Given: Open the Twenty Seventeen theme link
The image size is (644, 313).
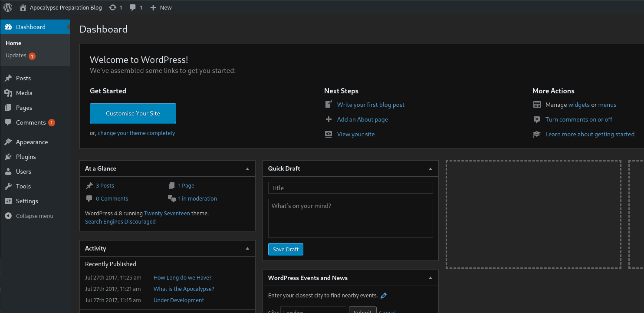Looking at the screenshot, I should (167, 213).
